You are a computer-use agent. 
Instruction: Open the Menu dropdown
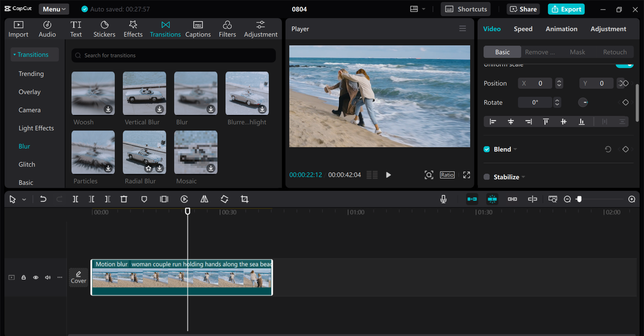(x=54, y=9)
